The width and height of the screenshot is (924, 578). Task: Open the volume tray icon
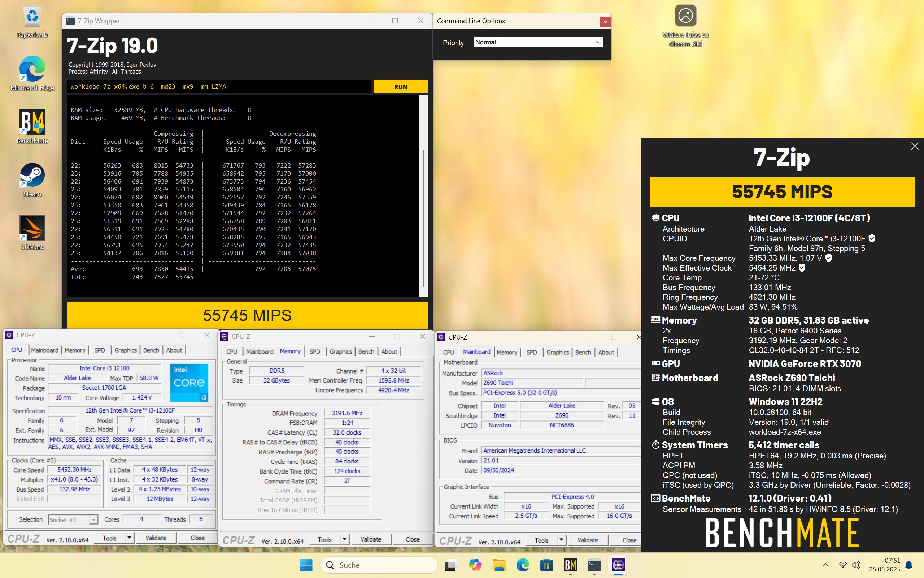[x=856, y=565]
